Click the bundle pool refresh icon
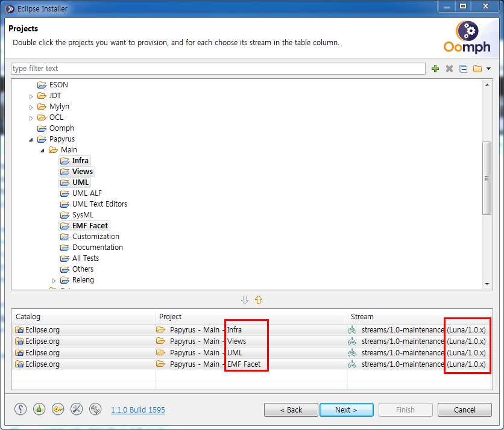Image resolution: width=504 pixels, height=430 pixels. point(95,409)
